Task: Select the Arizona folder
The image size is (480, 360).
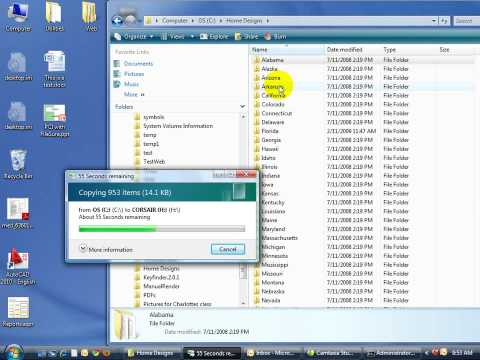Action: click(x=271, y=78)
